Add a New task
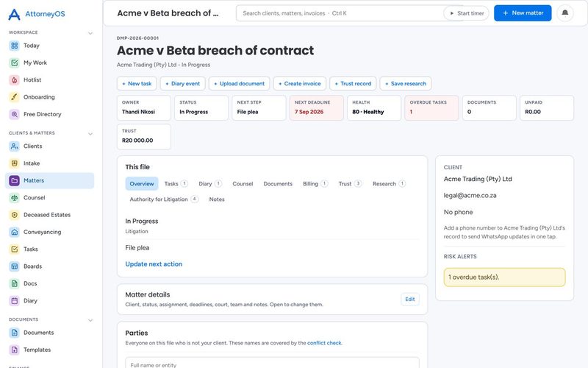Screen dimensions: 588x368 pyautogui.click(x=137, y=84)
